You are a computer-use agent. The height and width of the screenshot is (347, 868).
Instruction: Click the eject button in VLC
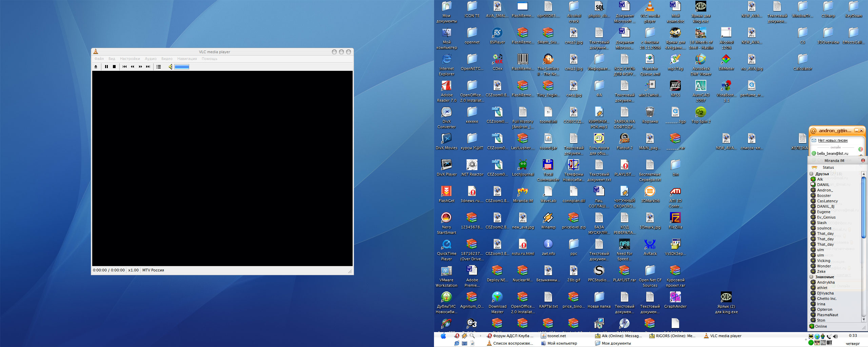96,67
